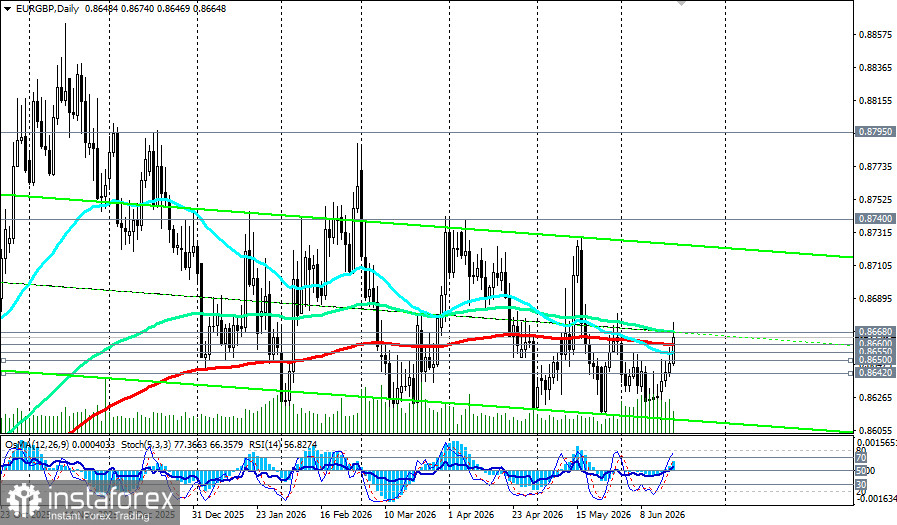Image resolution: width=897 pixels, height=525 pixels.
Task: Click the 0.86055 price axis value
Action: (x=875, y=430)
